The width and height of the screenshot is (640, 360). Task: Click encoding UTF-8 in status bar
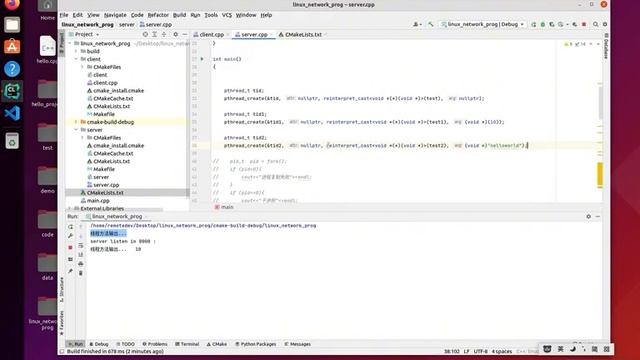tap(480, 351)
